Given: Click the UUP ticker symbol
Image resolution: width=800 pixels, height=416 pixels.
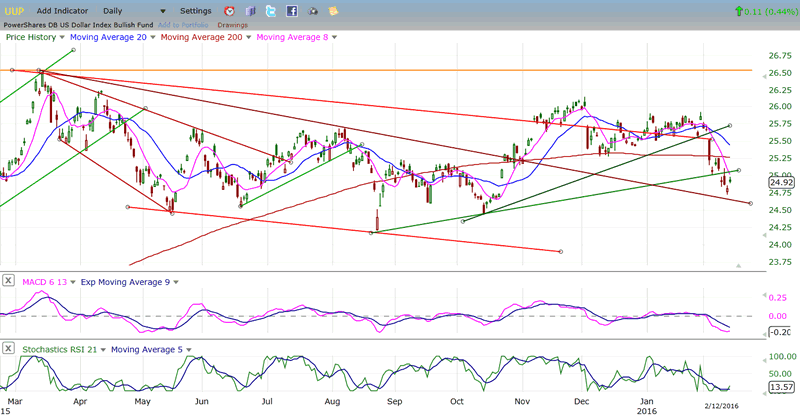Looking at the screenshot, I should point(14,10).
